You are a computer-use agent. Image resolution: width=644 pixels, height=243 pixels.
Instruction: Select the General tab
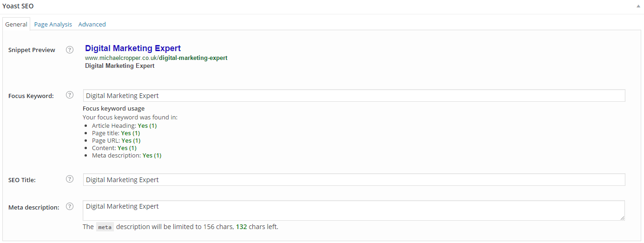click(x=16, y=24)
